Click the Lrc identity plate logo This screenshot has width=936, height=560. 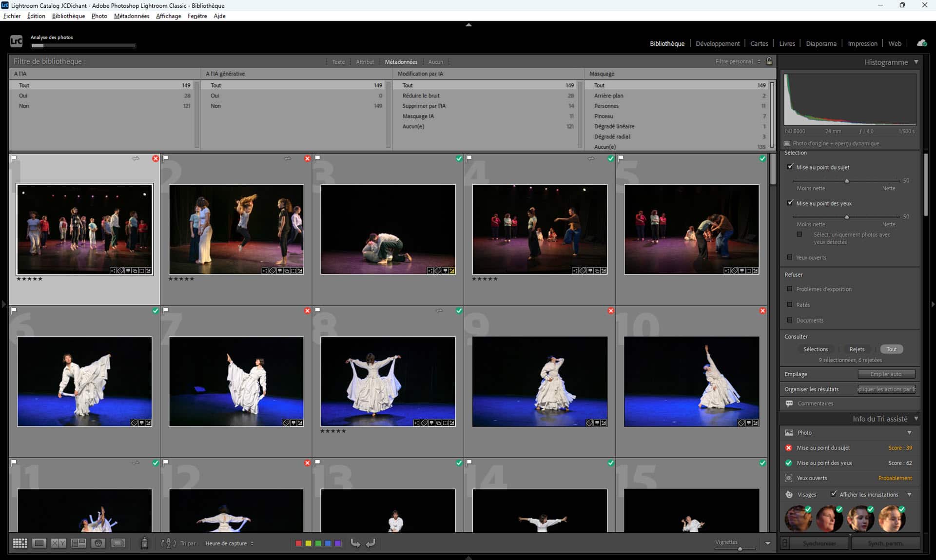click(x=16, y=41)
